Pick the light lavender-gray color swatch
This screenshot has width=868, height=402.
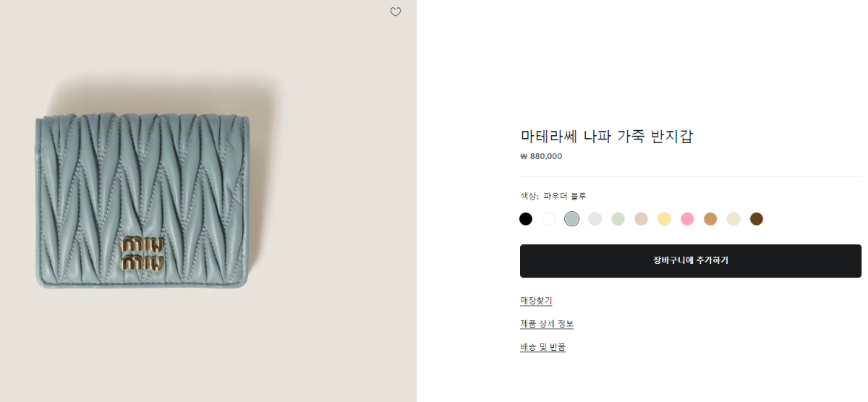tap(595, 219)
